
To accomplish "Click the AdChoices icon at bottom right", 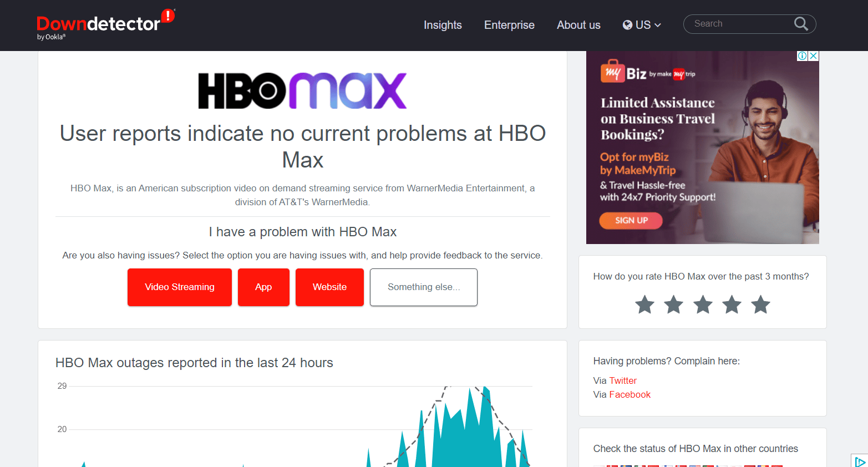I will click(860, 461).
